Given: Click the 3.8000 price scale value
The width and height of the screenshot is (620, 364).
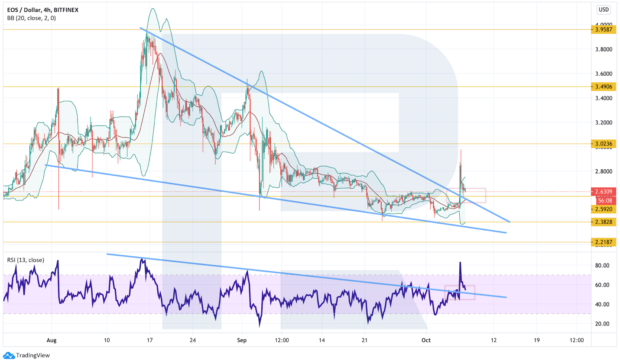Looking at the screenshot, I should coord(604,49).
